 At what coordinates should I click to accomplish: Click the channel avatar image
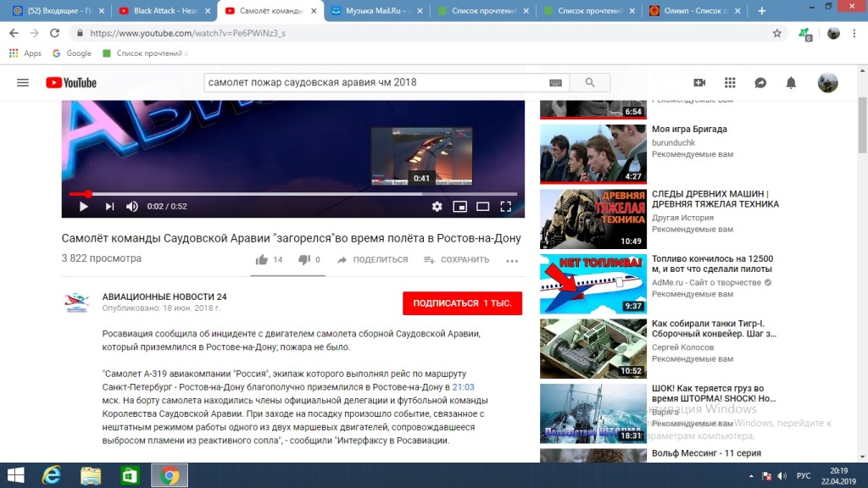[77, 303]
